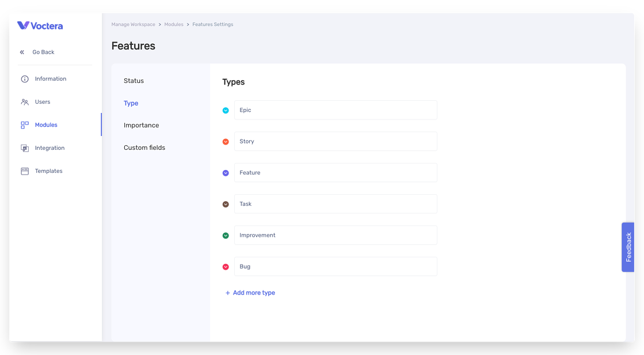Click the Templates window icon
This screenshot has width=644, height=355.
(x=25, y=171)
